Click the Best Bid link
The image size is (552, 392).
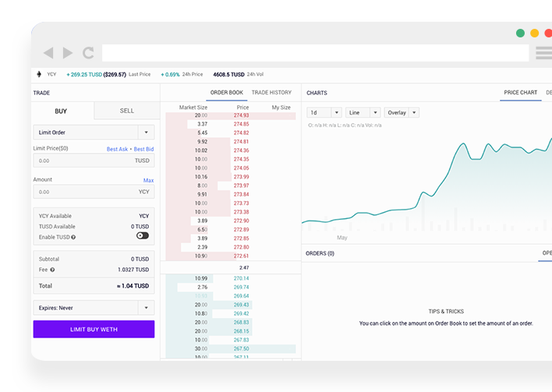coord(143,149)
